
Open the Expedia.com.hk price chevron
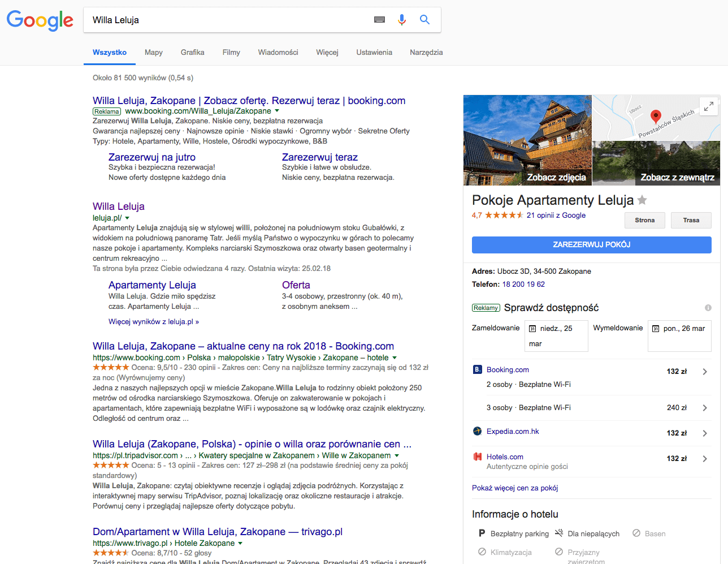click(705, 433)
